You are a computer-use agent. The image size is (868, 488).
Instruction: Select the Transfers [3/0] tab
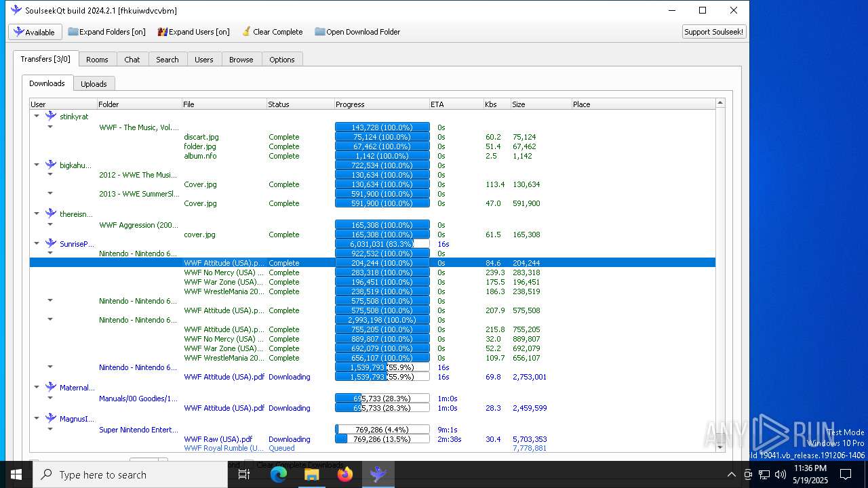45,59
